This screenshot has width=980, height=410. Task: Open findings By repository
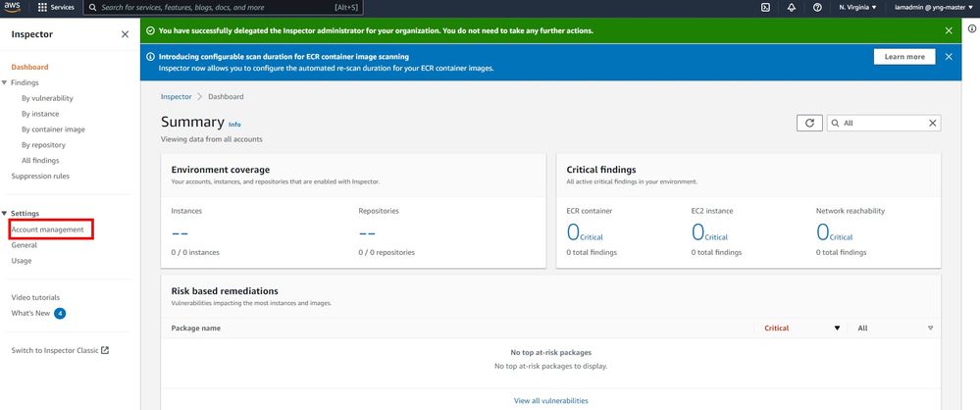point(44,145)
